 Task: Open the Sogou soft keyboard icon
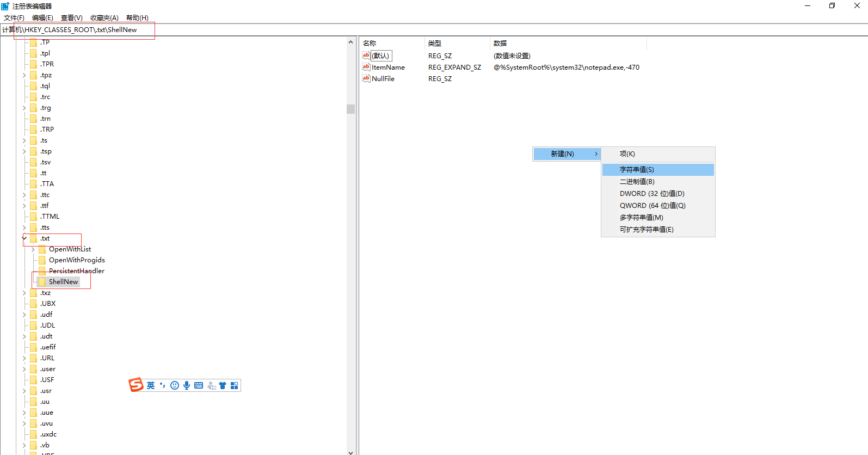tap(199, 385)
